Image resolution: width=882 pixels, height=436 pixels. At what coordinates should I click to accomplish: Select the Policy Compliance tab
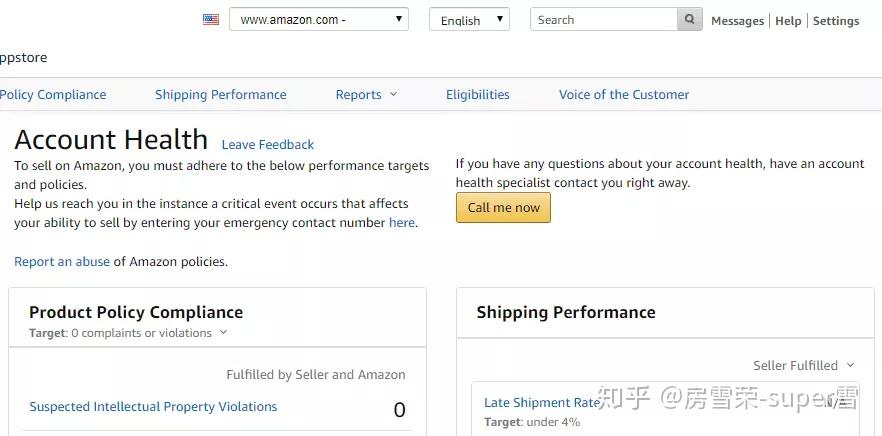pos(53,95)
